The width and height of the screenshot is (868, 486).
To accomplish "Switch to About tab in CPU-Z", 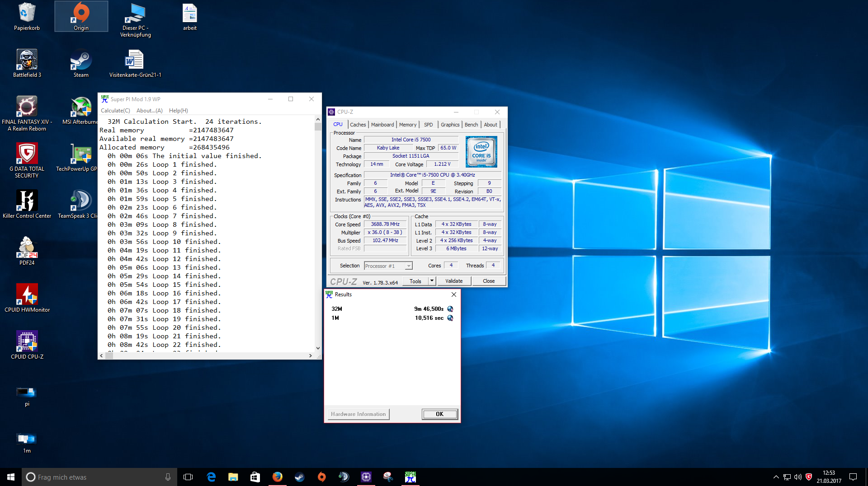I will click(x=491, y=125).
